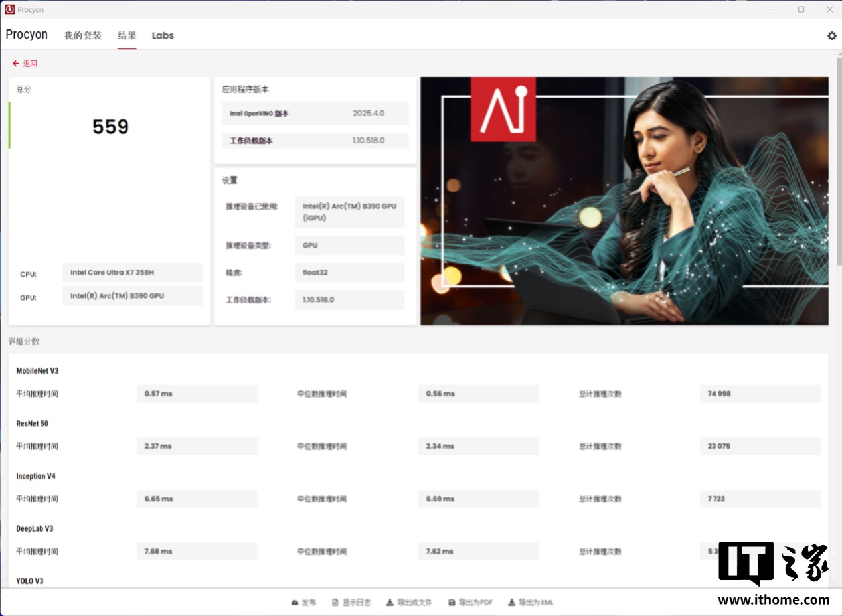Viewport: 842px width, 616px height.
Task: Open the Labs tab
Action: [163, 35]
